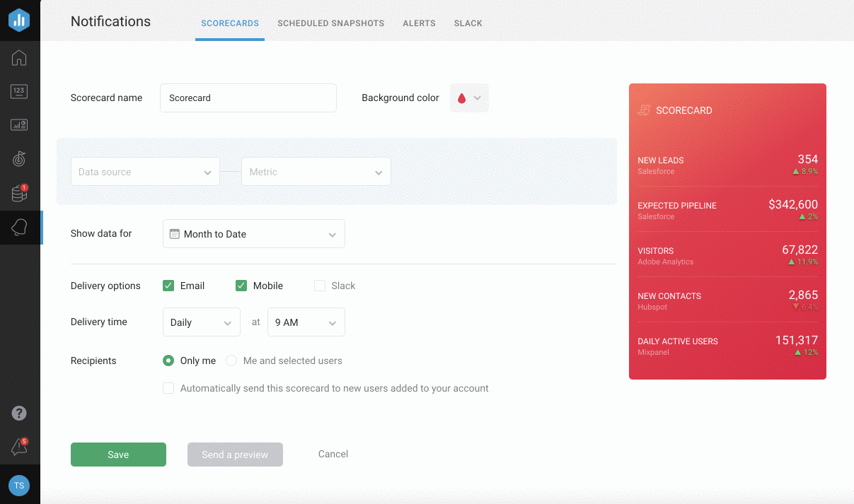The height and width of the screenshot is (504, 854).
Task: Check automatically send scorecard to new users
Action: pos(168,388)
